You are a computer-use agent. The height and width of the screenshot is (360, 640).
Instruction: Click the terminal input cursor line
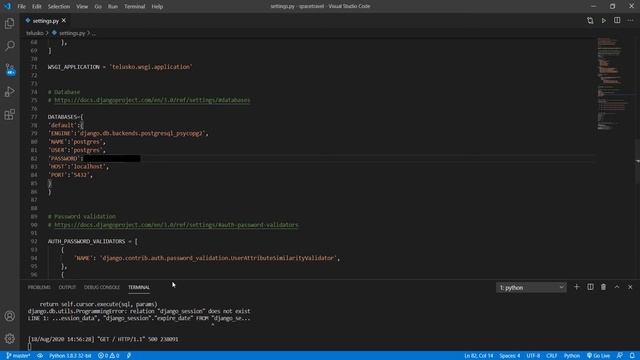pos(30,347)
